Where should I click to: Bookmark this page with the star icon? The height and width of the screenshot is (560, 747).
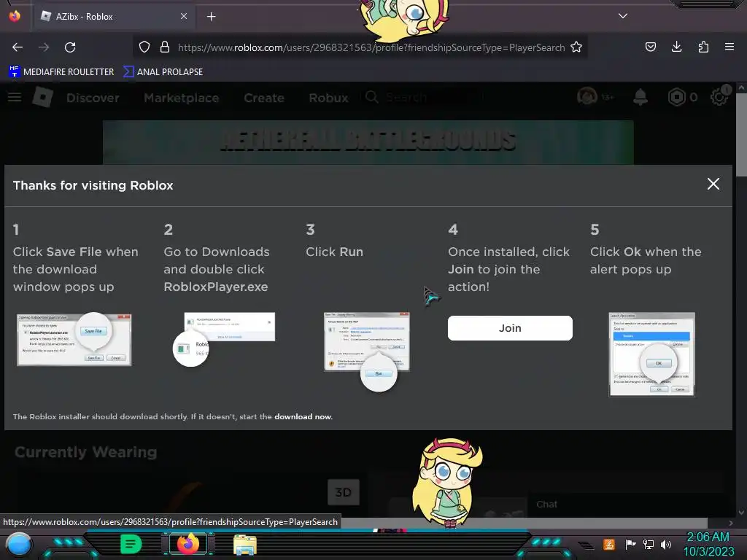tap(576, 47)
